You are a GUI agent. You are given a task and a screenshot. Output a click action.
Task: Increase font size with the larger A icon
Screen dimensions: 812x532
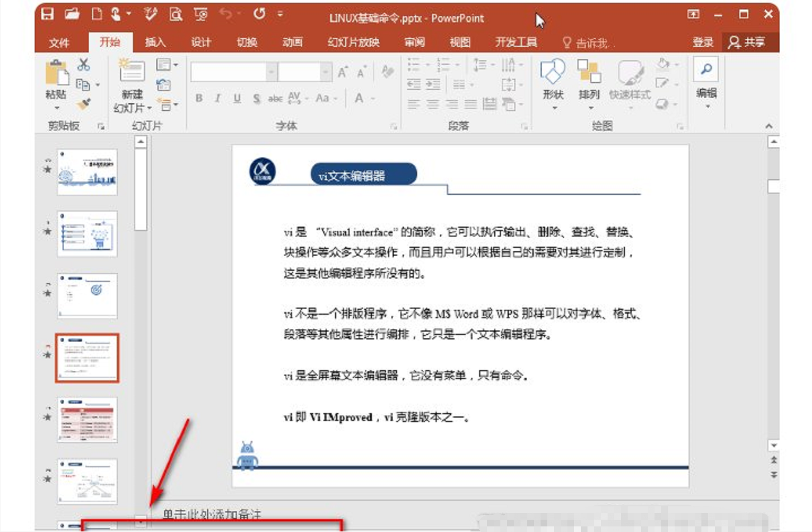[343, 72]
